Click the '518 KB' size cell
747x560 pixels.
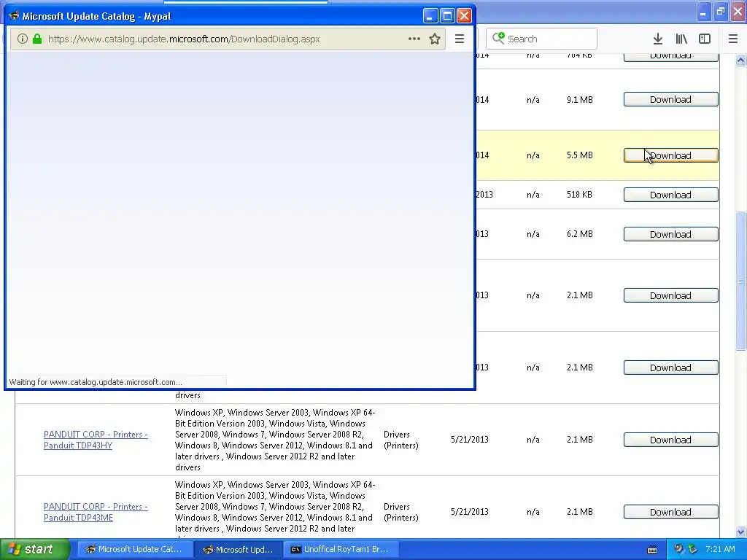(x=579, y=194)
